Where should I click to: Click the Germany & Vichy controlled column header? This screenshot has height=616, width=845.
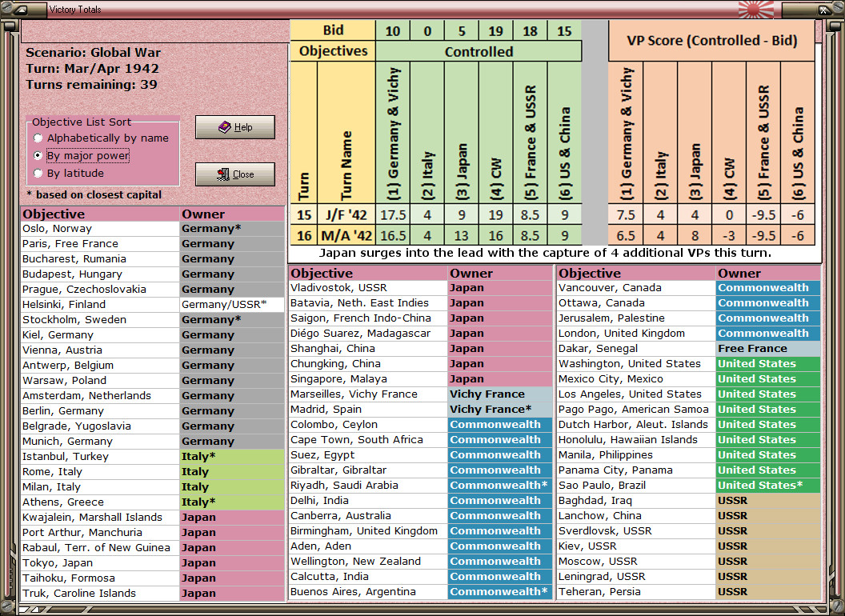393,133
